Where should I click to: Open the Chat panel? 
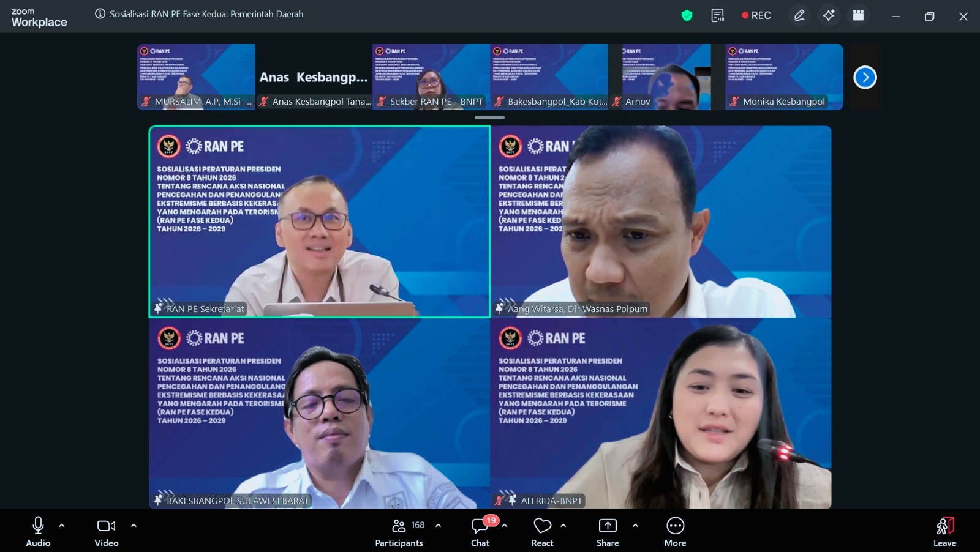click(x=480, y=531)
